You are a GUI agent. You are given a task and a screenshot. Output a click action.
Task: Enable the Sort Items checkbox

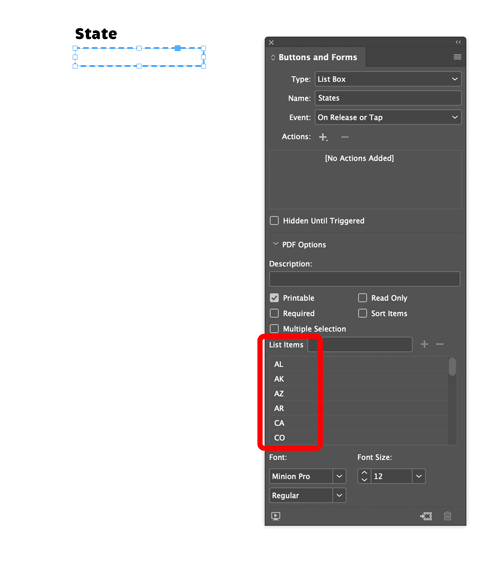(x=362, y=313)
